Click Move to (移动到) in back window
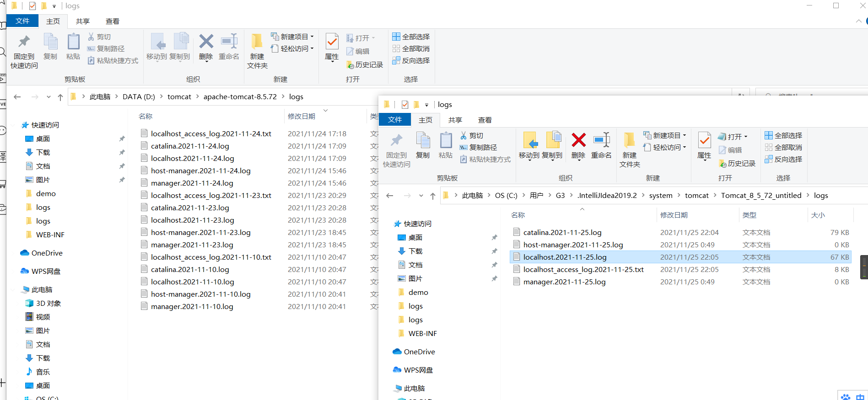 [157, 47]
